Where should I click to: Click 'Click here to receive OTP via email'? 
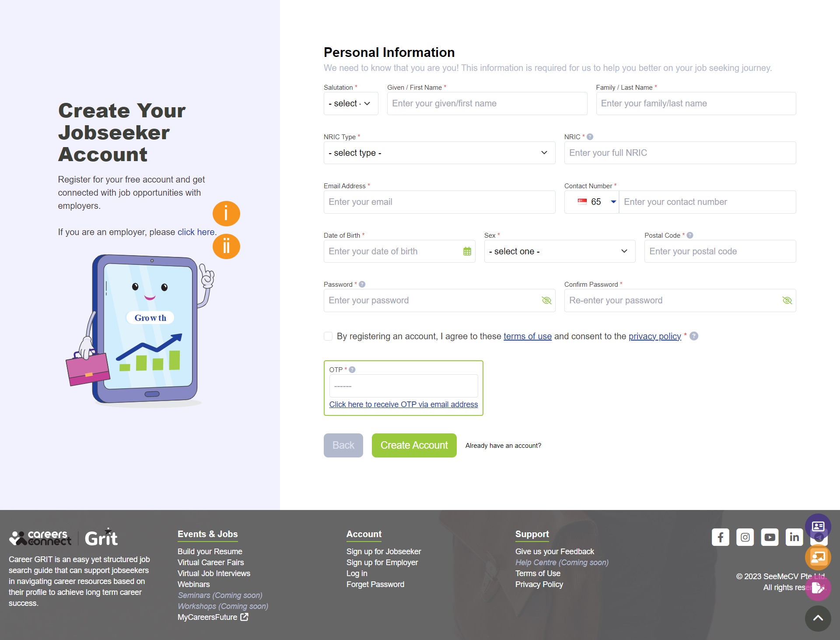(403, 404)
